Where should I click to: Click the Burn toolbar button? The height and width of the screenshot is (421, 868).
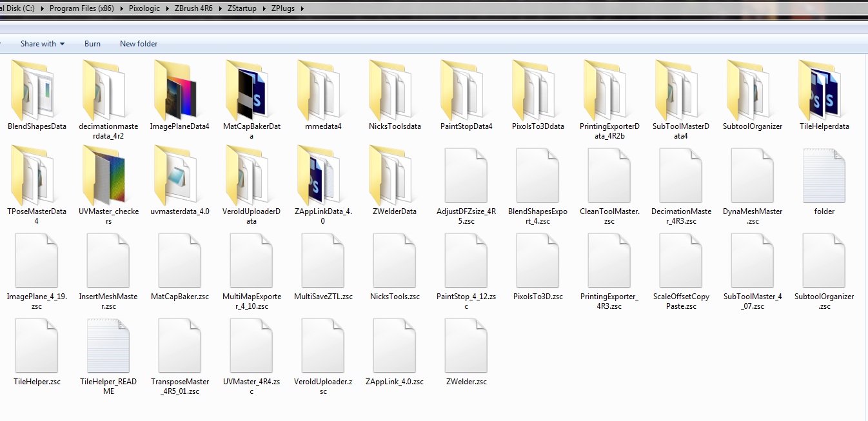point(92,44)
